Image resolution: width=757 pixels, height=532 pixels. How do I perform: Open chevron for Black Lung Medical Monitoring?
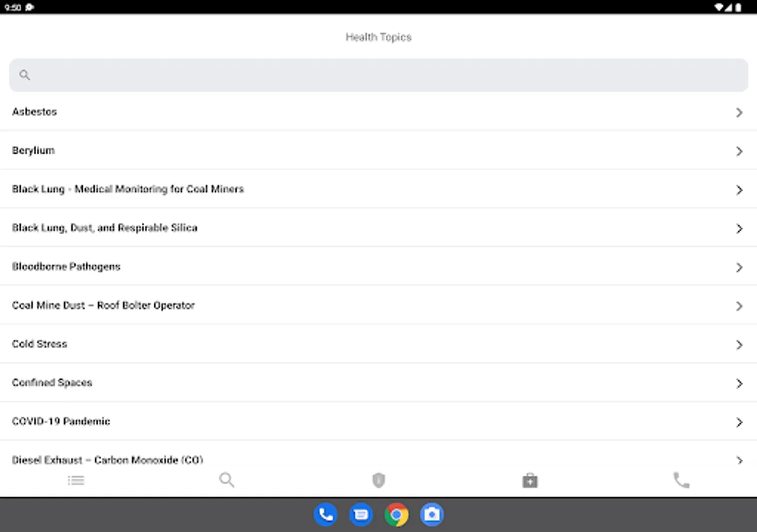pyautogui.click(x=739, y=190)
